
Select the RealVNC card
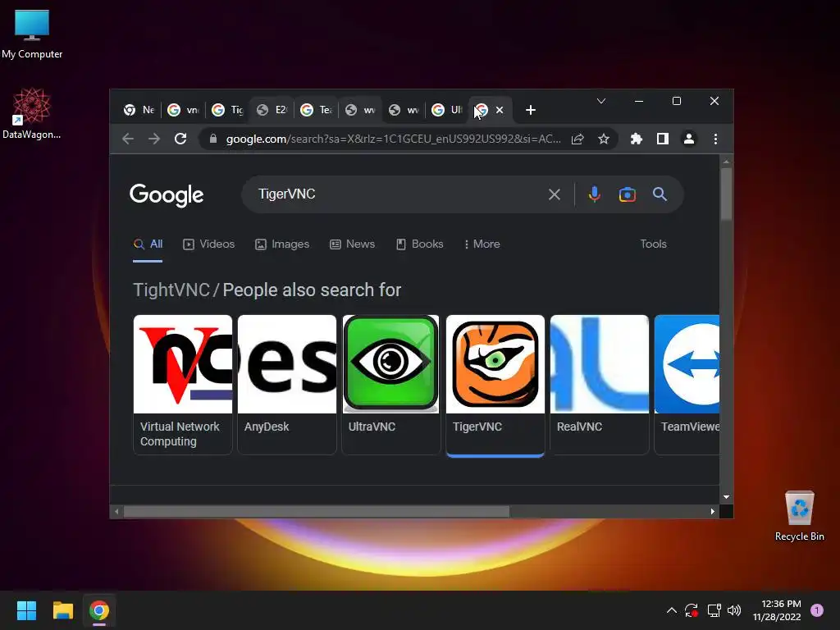tap(600, 385)
